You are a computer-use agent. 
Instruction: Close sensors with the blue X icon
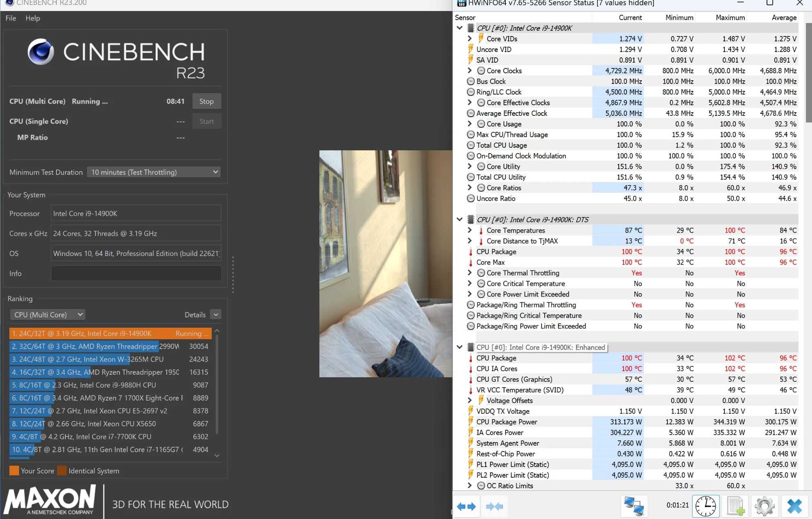pyautogui.click(x=794, y=506)
